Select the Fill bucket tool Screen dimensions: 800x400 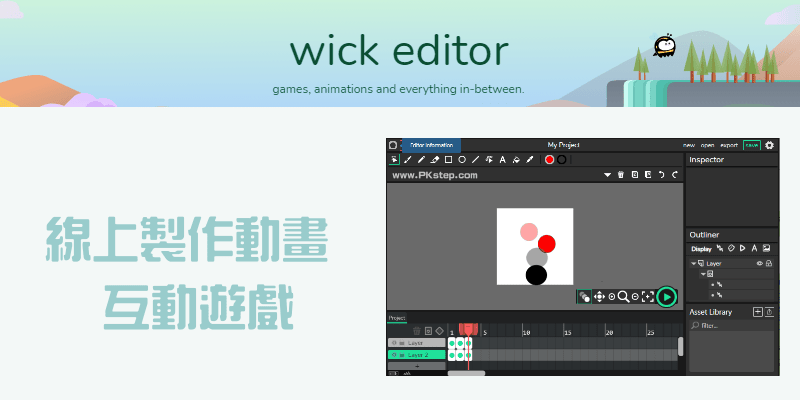(x=516, y=160)
